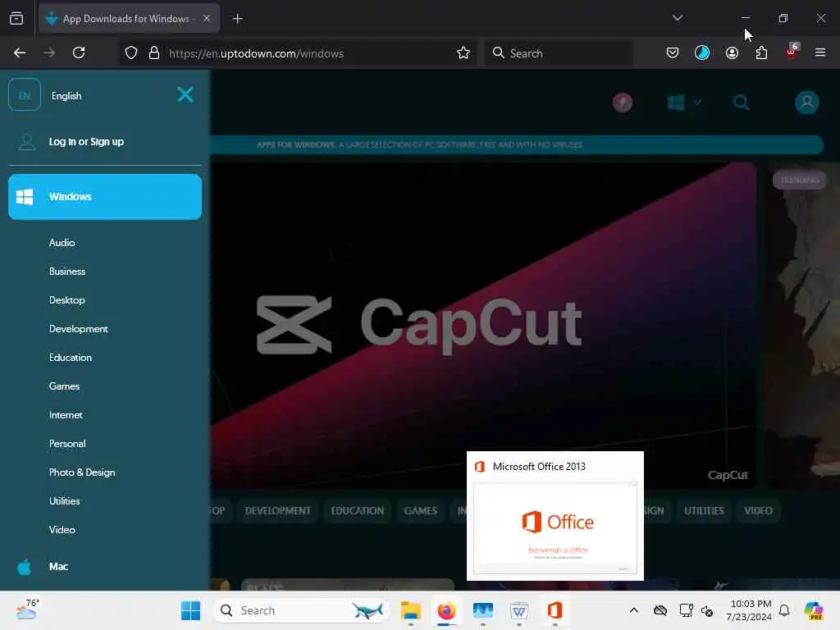This screenshot has width=840, height=630.
Task: Click the site user profile avatar
Action: pyautogui.click(x=807, y=102)
